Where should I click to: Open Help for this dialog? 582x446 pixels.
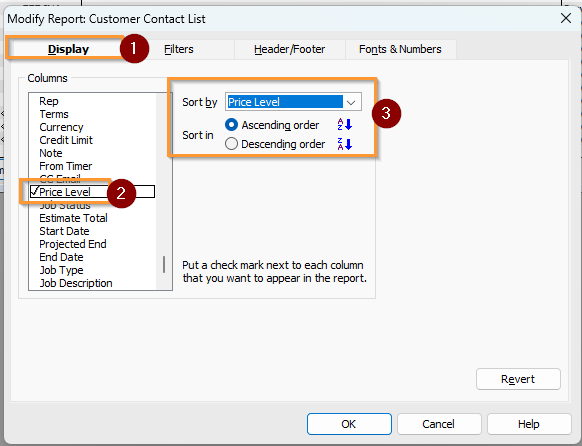click(529, 424)
